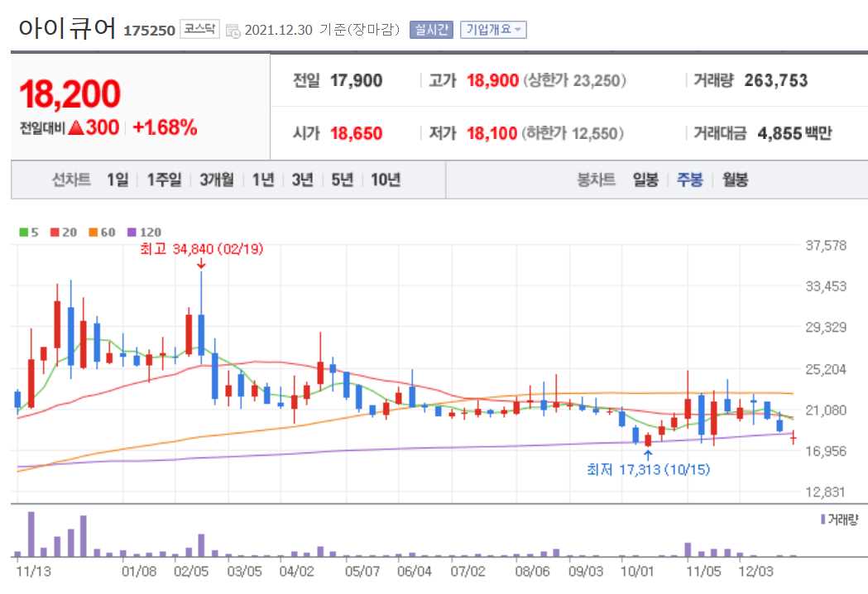868x594 pixels.
Task: Click the 거래량 volume legend marker
Action: (x=839, y=520)
